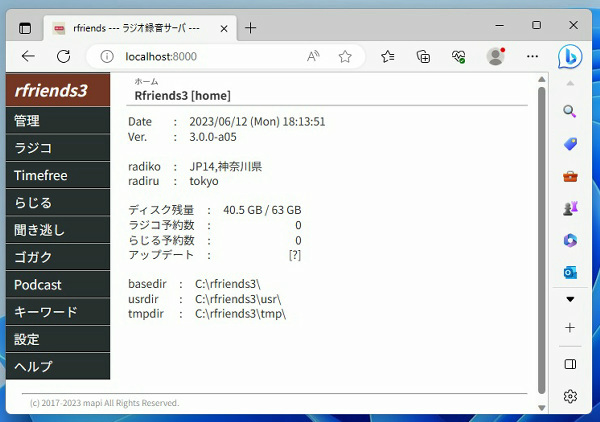Maximize the browser window

click(536, 25)
